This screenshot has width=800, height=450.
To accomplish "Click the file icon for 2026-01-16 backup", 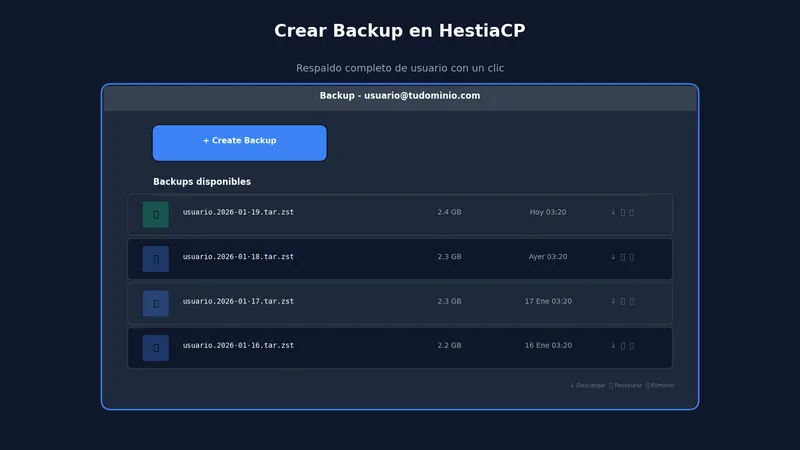I will pyautogui.click(x=156, y=347).
